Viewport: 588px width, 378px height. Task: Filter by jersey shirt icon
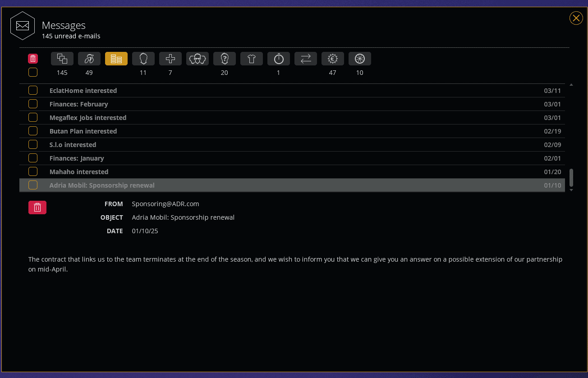pyautogui.click(x=252, y=59)
